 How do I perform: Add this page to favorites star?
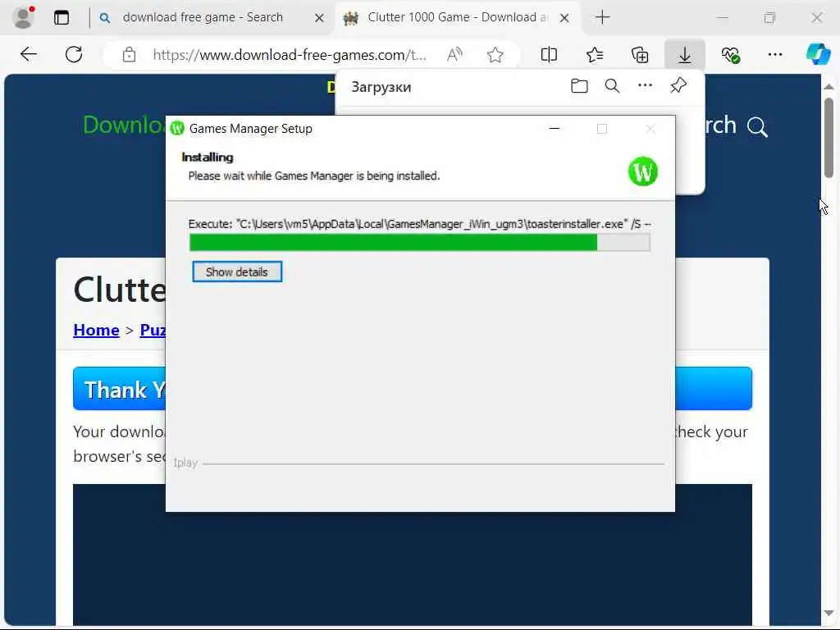[495, 55]
